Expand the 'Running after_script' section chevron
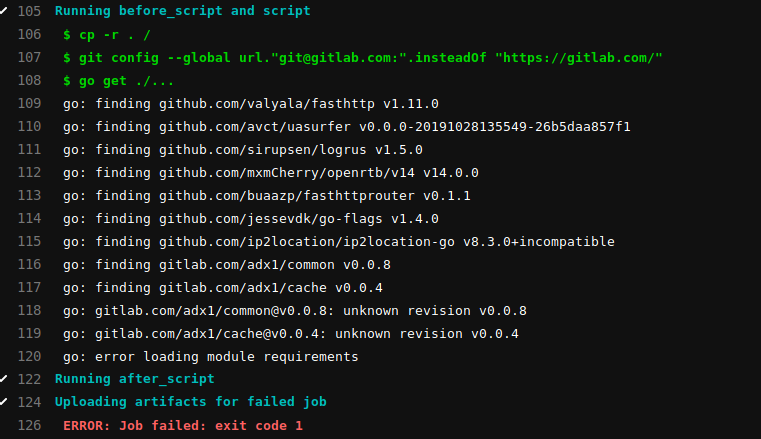761x439 pixels. click(3, 379)
